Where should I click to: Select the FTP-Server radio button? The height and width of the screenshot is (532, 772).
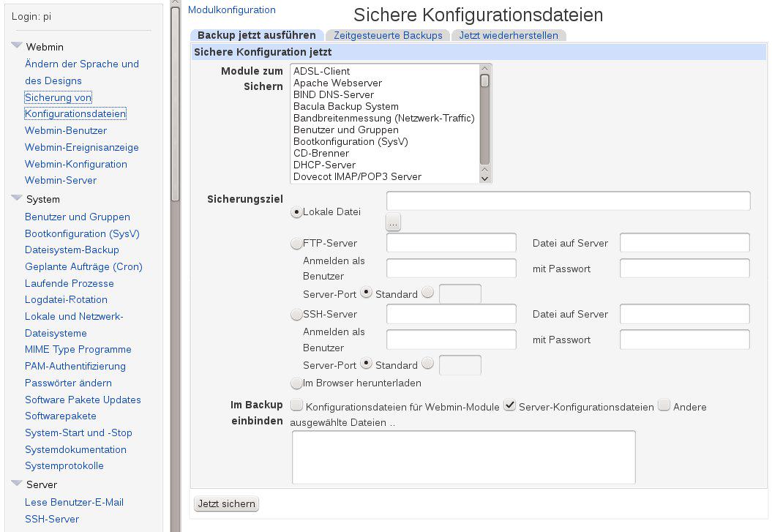pos(296,244)
